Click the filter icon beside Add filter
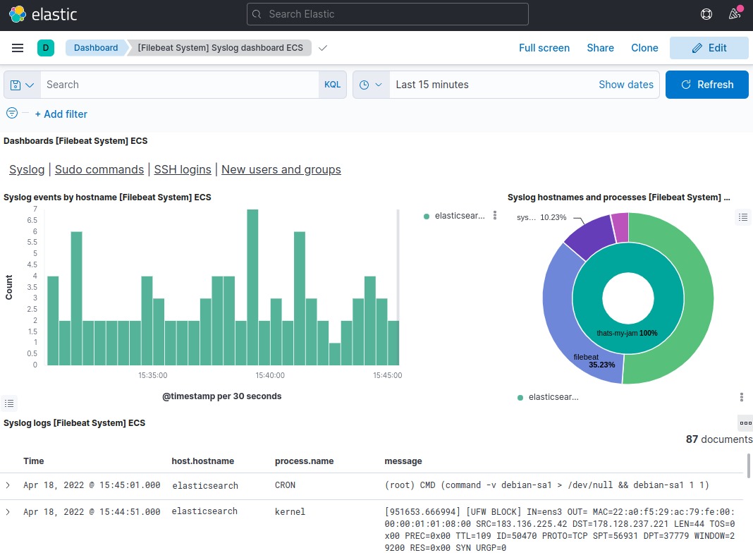 (x=11, y=112)
